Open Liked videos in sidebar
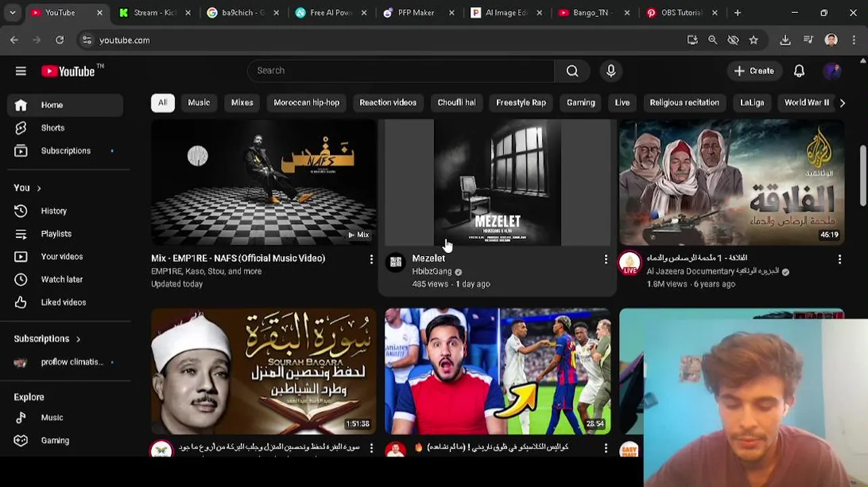The width and height of the screenshot is (868, 487). click(66, 302)
